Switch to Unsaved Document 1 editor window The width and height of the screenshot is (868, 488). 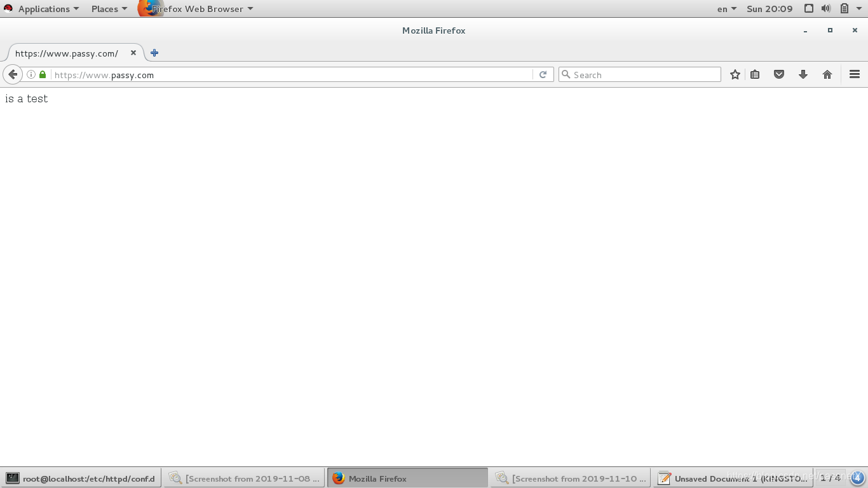pyautogui.click(x=733, y=478)
